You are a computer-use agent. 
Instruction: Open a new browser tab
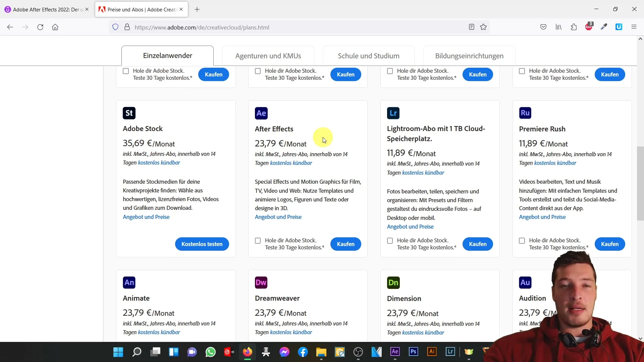pos(197,9)
